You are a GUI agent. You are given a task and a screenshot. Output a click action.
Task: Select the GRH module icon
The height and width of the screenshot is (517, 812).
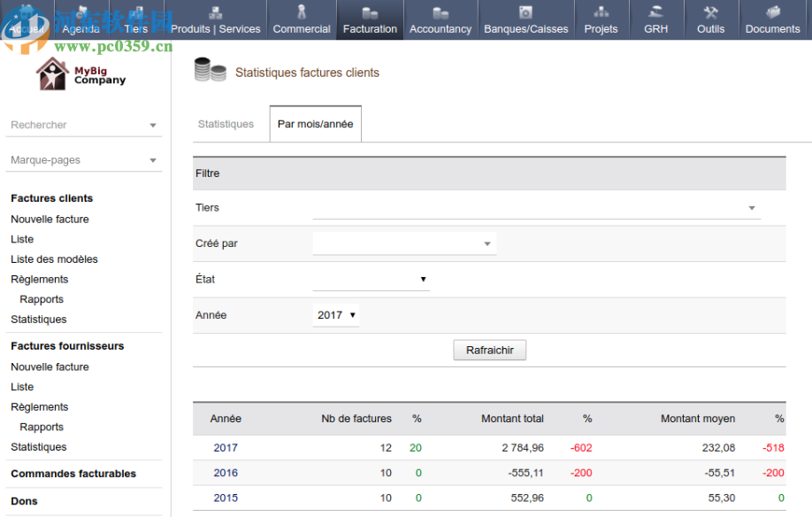coord(655,13)
